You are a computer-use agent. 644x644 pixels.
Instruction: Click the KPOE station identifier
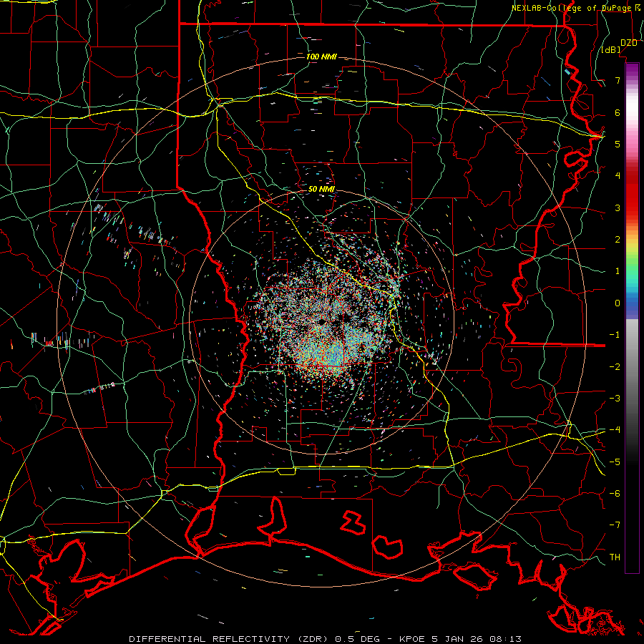(x=411, y=639)
